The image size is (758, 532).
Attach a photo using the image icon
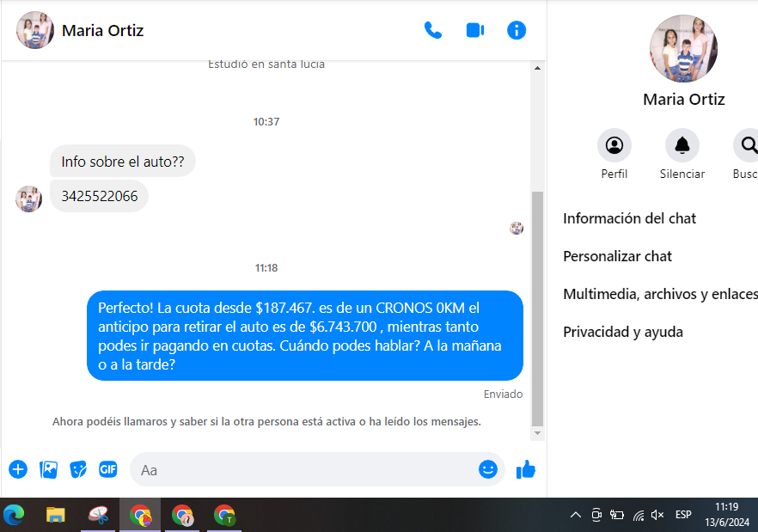point(49,469)
